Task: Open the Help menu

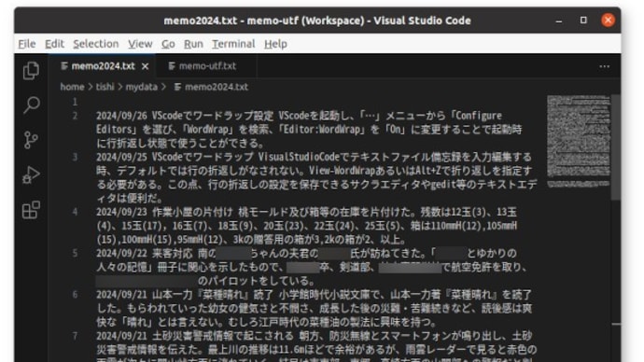Action: 275,44
